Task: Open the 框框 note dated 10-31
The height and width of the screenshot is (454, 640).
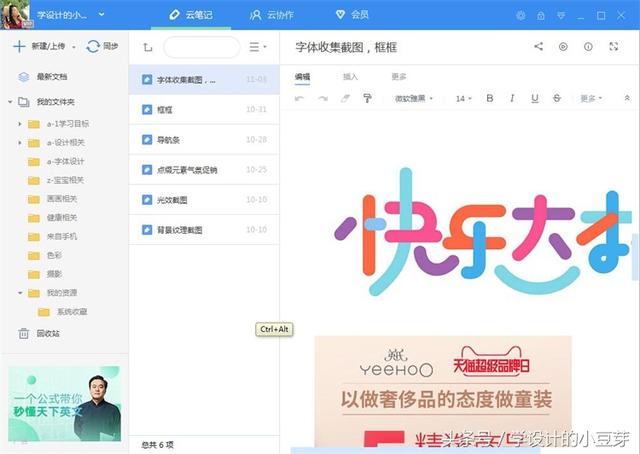Action: (x=204, y=109)
